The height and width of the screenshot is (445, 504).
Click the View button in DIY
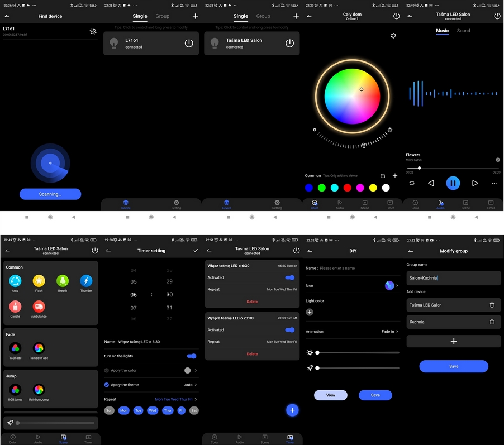(x=330, y=395)
